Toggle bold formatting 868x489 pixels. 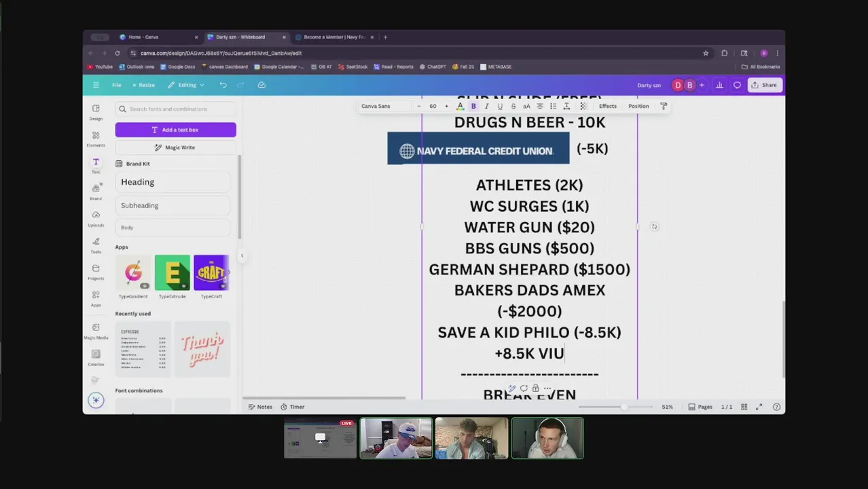[x=473, y=106]
